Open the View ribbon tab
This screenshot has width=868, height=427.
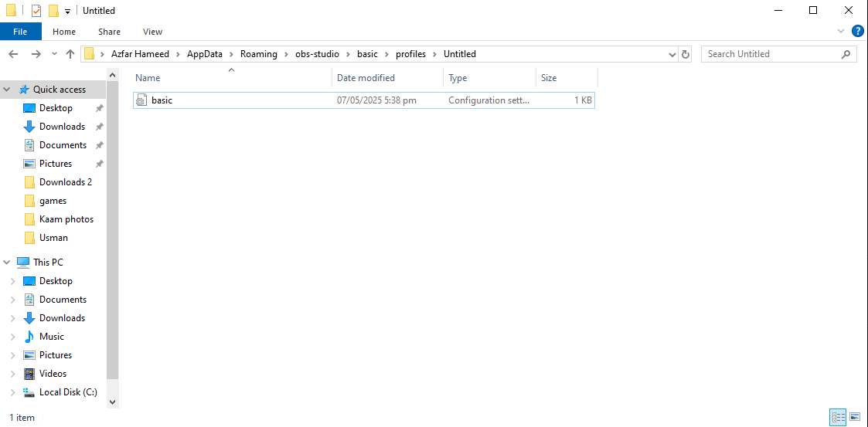(x=153, y=32)
